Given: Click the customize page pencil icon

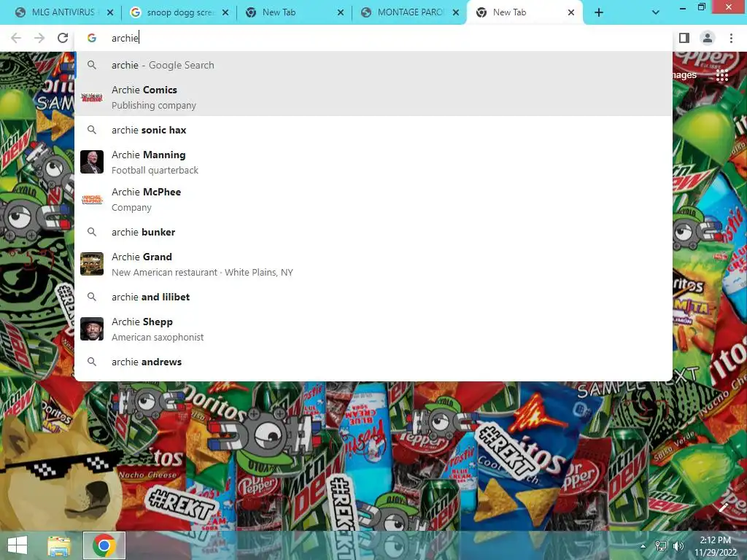Looking at the screenshot, I should pyautogui.click(x=724, y=507).
